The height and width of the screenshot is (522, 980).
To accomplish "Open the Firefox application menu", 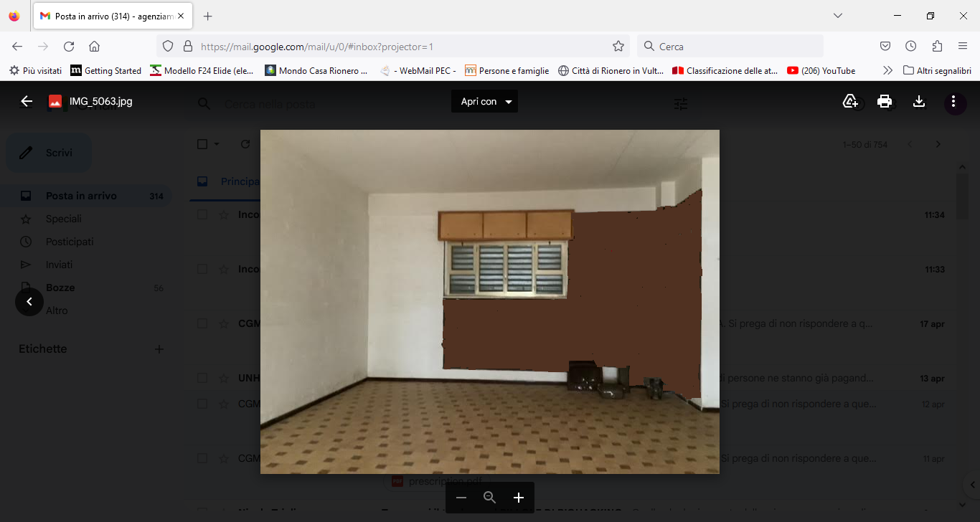I will [963, 47].
